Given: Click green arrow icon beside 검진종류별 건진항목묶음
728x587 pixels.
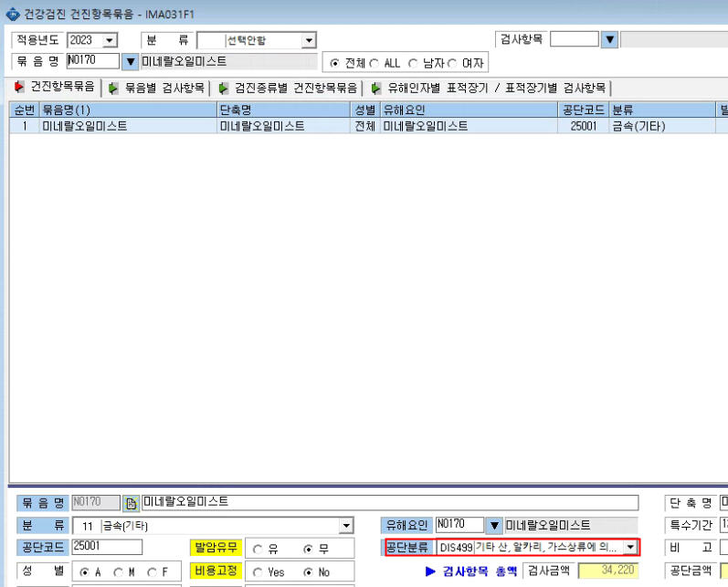Looking at the screenshot, I should point(223,89).
